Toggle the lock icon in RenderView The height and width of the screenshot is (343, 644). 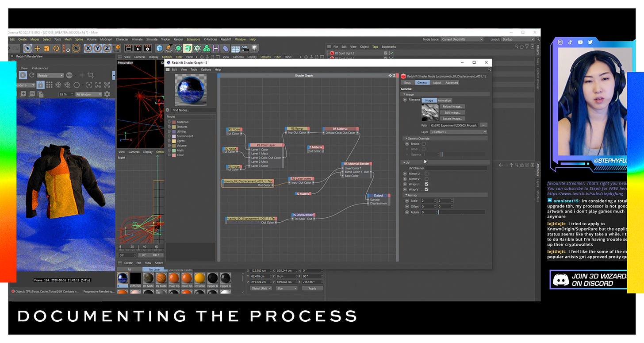[41, 85]
